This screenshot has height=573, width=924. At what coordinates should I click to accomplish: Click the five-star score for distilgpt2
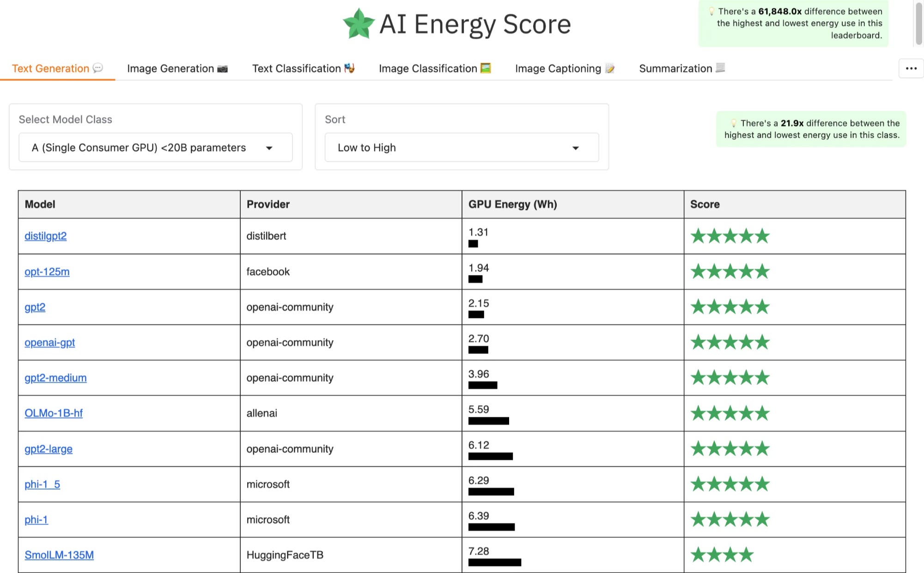(730, 236)
